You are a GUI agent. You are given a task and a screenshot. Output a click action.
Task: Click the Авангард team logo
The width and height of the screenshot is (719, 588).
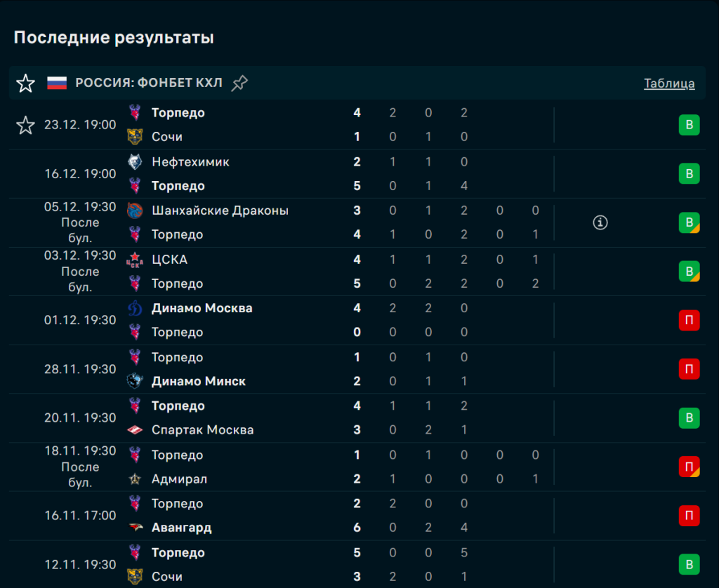tap(135, 528)
